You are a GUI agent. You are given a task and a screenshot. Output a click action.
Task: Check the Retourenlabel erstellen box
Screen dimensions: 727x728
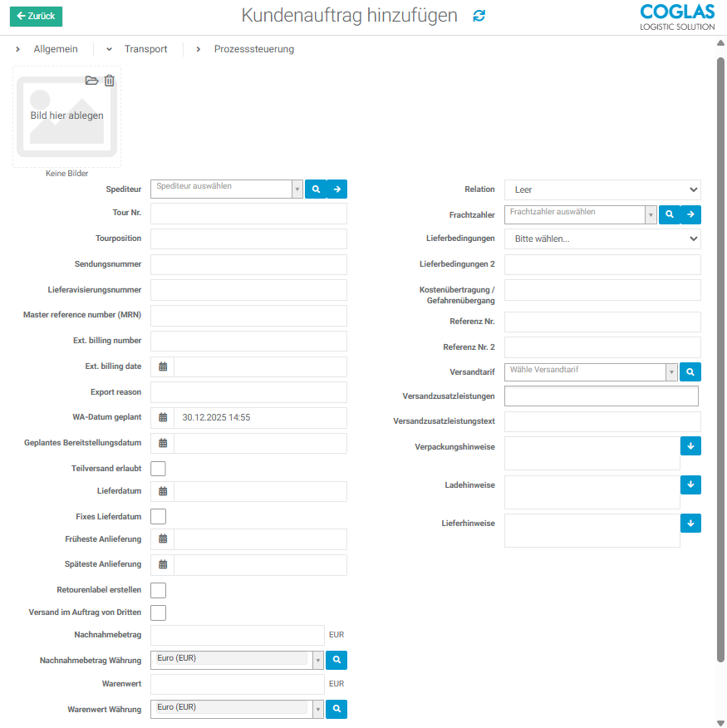(158, 590)
